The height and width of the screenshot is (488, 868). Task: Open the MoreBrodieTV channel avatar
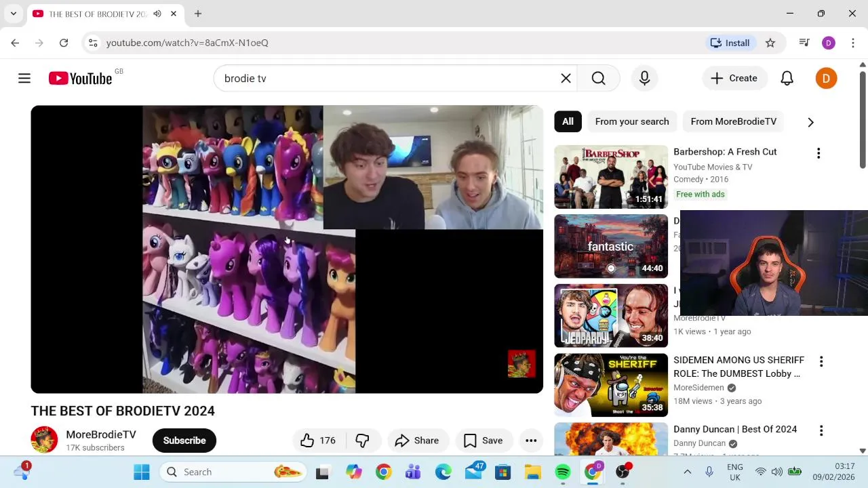pos(44,440)
